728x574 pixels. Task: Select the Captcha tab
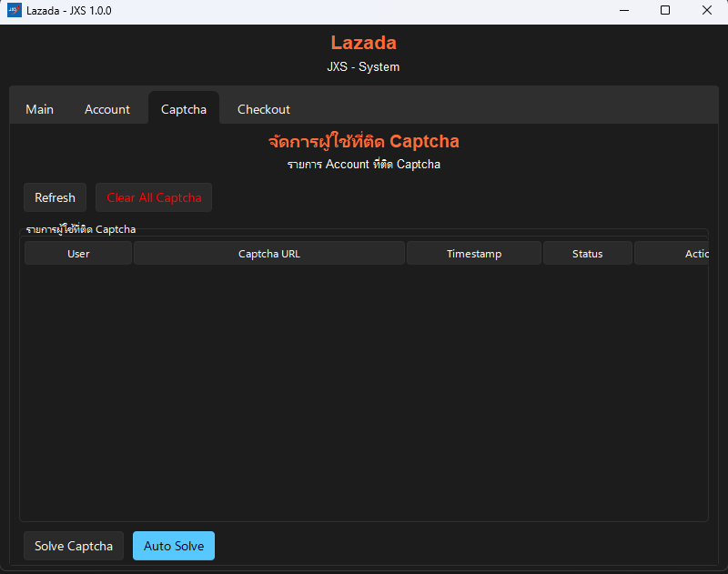pyautogui.click(x=184, y=109)
